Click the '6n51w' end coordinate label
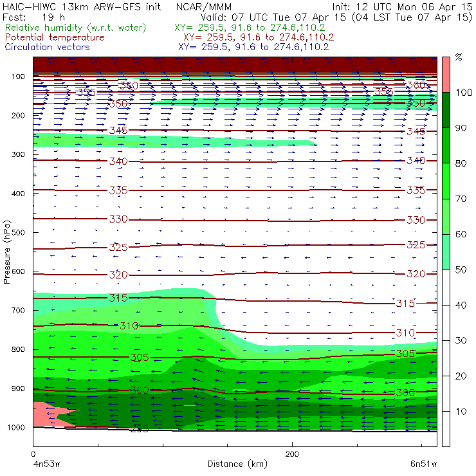The height and width of the screenshot is (476, 476). (423, 464)
